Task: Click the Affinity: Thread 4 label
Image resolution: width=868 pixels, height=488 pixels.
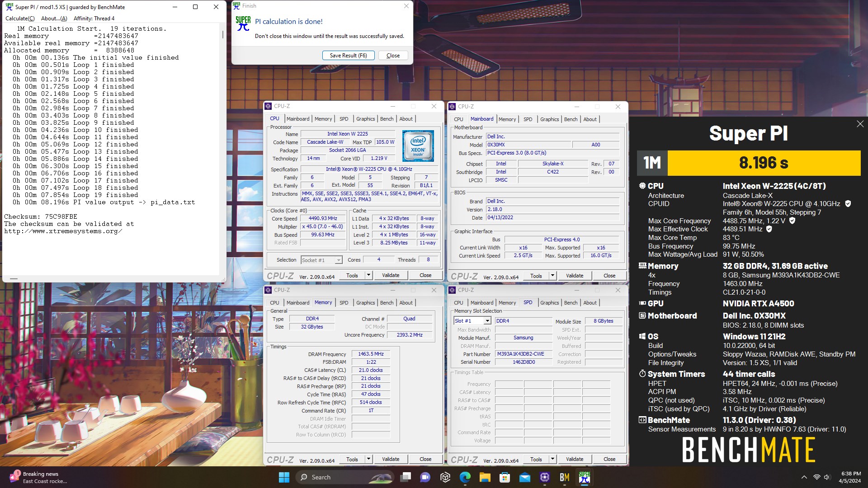Action: (x=94, y=19)
